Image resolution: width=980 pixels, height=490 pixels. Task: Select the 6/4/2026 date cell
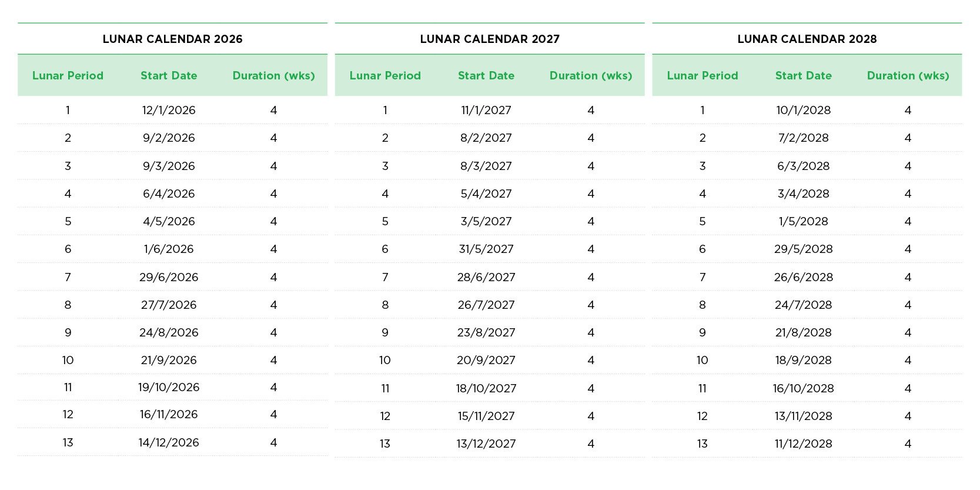point(169,194)
